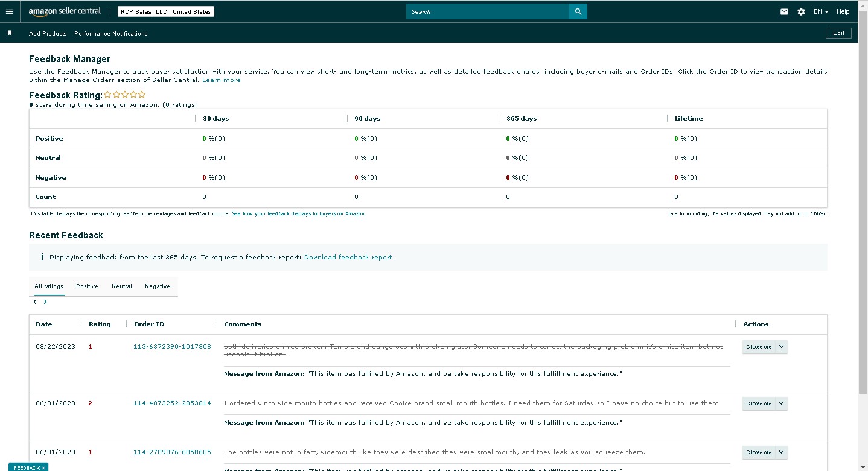The height and width of the screenshot is (471, 868).
Task: Click the Recent Feedback heading
Action: [x=66, y=235]
